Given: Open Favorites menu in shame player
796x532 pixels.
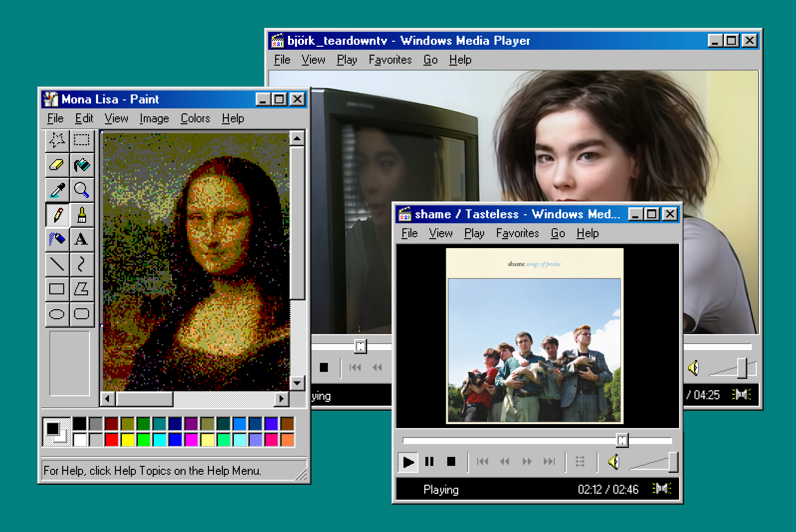Looking at the screenshot, I should [x=517, y=234].
